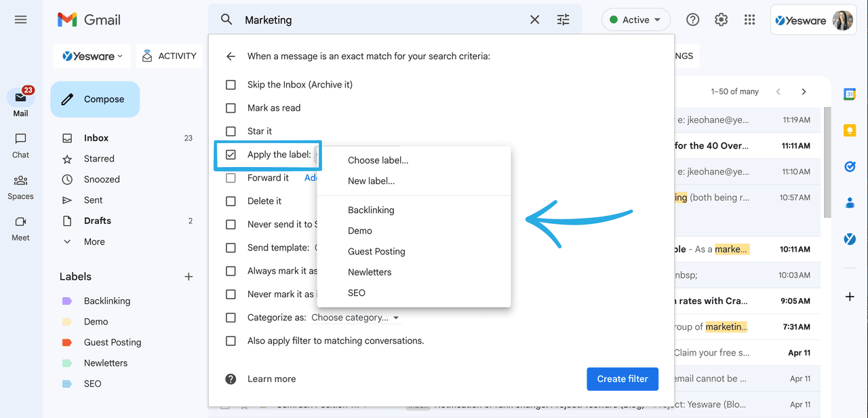Open the 'Active' status dropdown

(x=635, y=19)
